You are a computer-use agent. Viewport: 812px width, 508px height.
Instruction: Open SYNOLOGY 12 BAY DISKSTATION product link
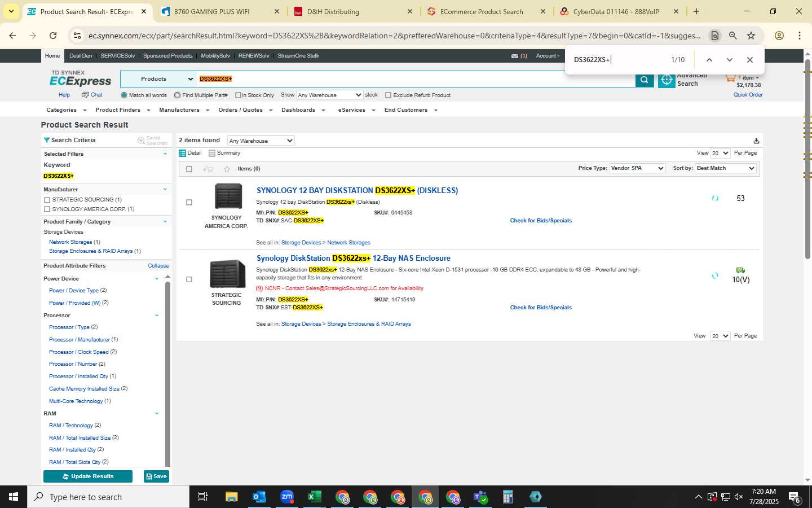357,191
